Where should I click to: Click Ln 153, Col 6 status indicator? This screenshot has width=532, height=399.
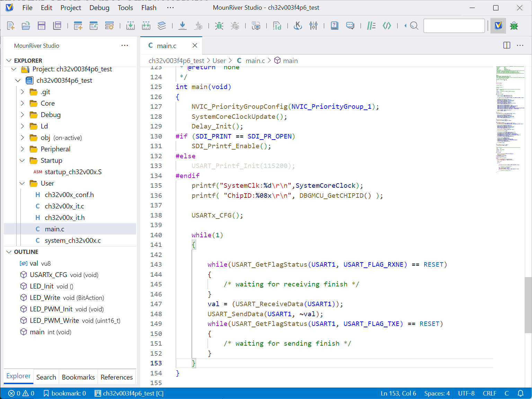tap(398, 393)
